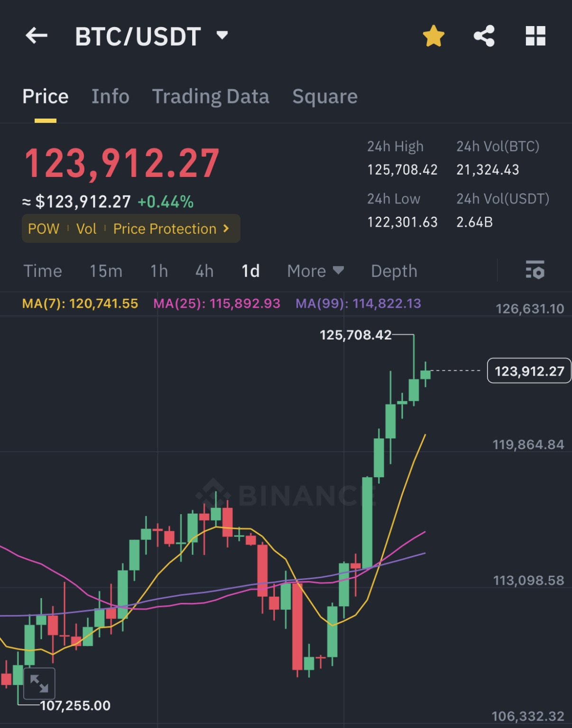Expand Price Protection chevron
The height and width of the screenshot is (728, 572).
(226, 229)
